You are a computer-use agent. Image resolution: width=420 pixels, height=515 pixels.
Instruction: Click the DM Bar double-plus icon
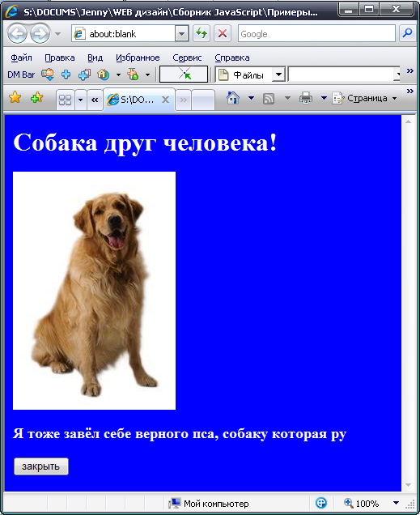coord(84,74)
